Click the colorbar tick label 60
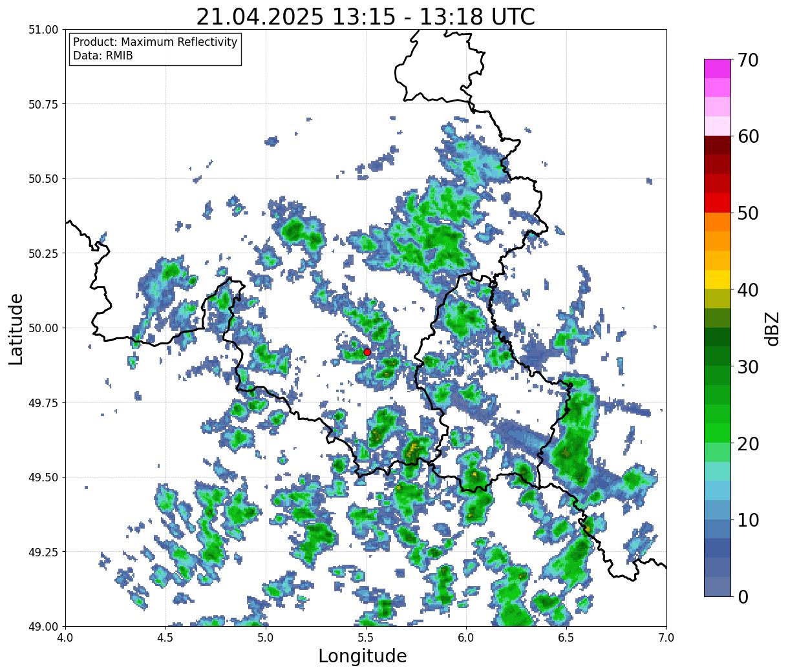This screenshot has height=672, width=788. (748, 136)
